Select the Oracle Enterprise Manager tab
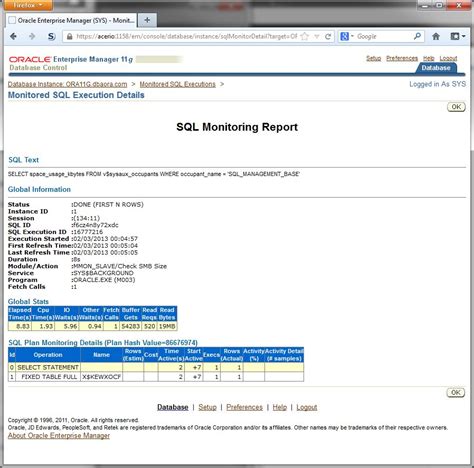Image resolution: width=474 pixels, height=468 pixels. click(x=72, y=20)
